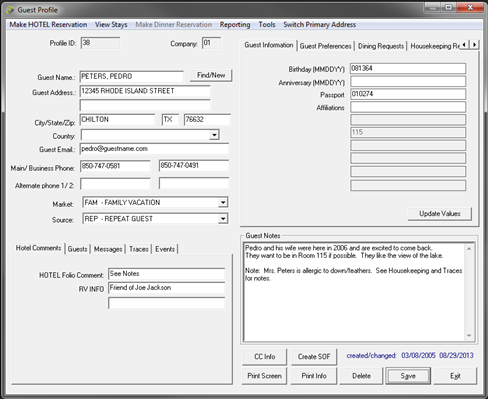This screenshot has width=488, height=399.
Task: Save the guest profile
Action: tap(408, 376)
